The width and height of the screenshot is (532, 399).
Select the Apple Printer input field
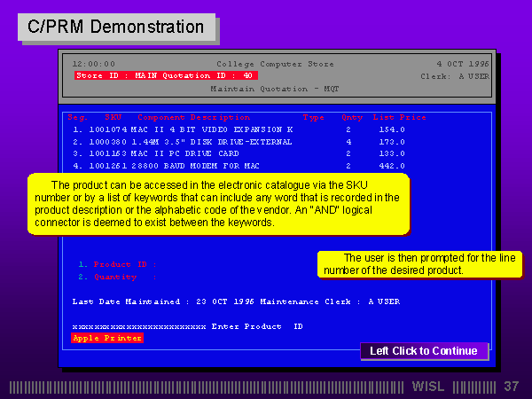point(106,338)
